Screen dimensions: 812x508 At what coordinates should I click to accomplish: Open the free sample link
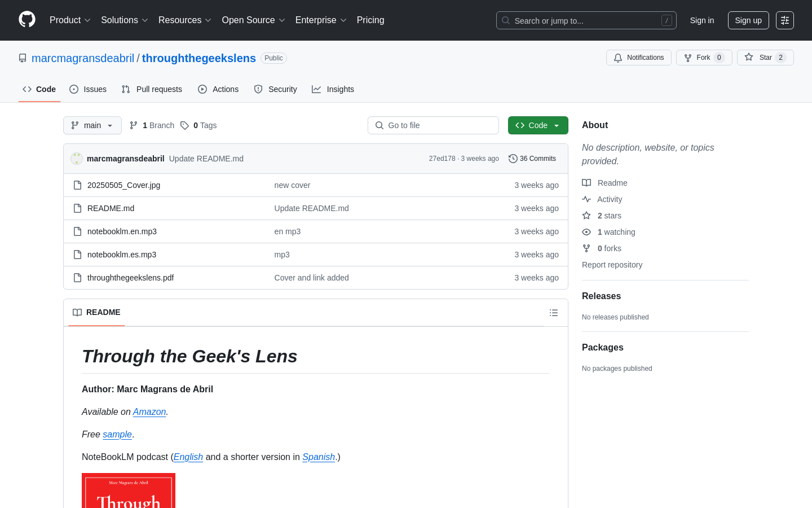click(117, 435)
